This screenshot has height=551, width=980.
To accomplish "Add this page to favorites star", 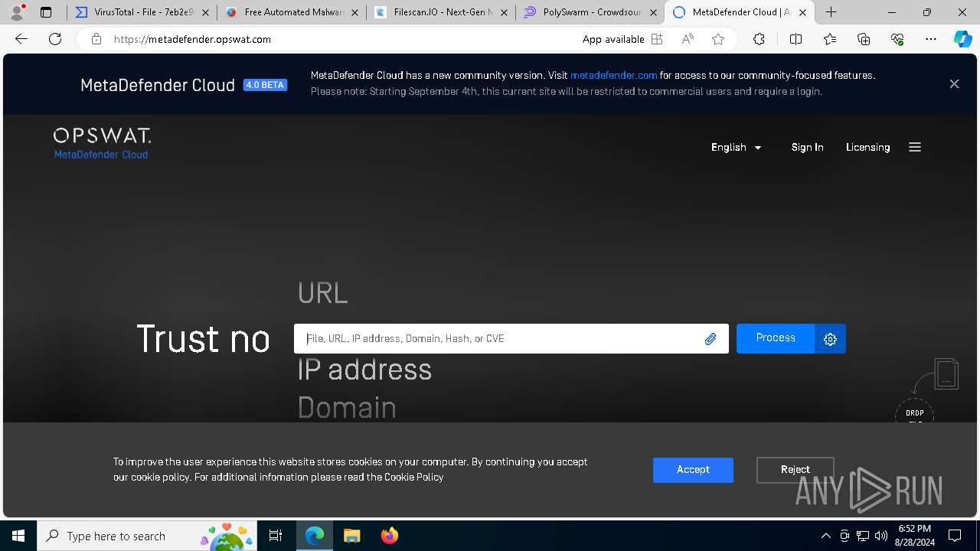I will coord(718,39).
